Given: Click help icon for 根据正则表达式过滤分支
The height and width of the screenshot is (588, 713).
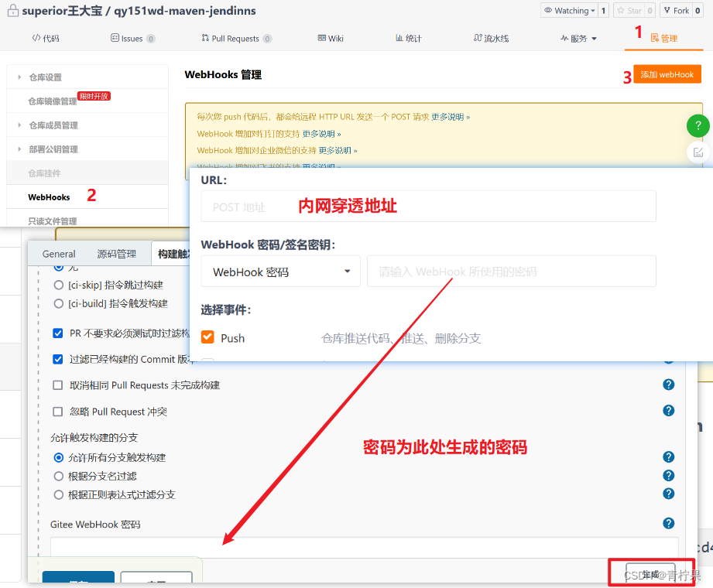Looking at the screenshot, I should (x=668, y=494).
